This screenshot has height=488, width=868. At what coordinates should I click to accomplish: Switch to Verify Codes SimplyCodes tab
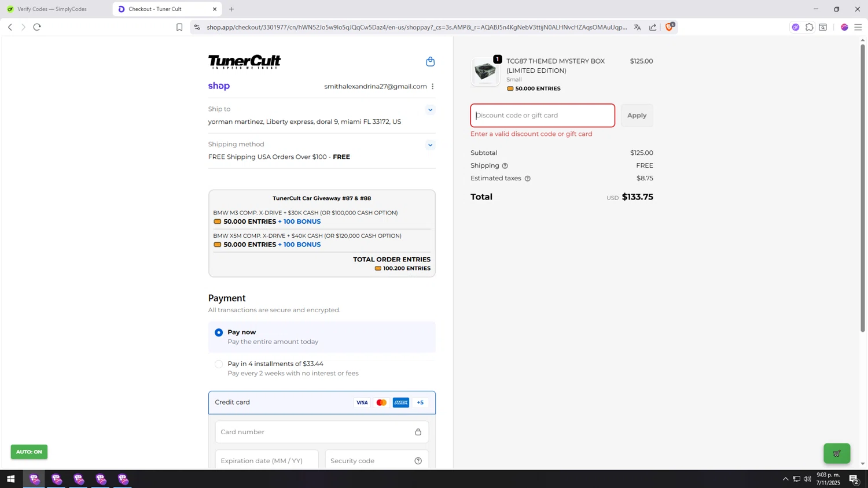pos(52,9)
